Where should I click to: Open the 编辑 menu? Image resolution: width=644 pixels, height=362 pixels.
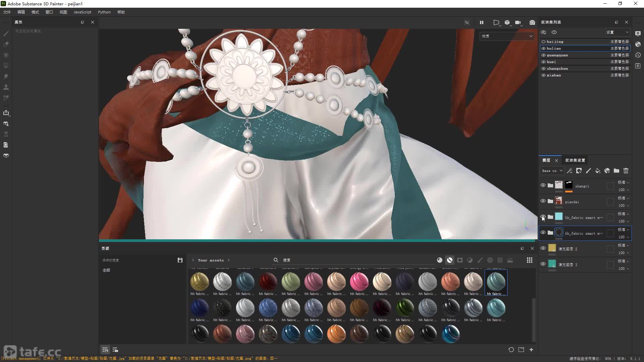pos(21,12)
